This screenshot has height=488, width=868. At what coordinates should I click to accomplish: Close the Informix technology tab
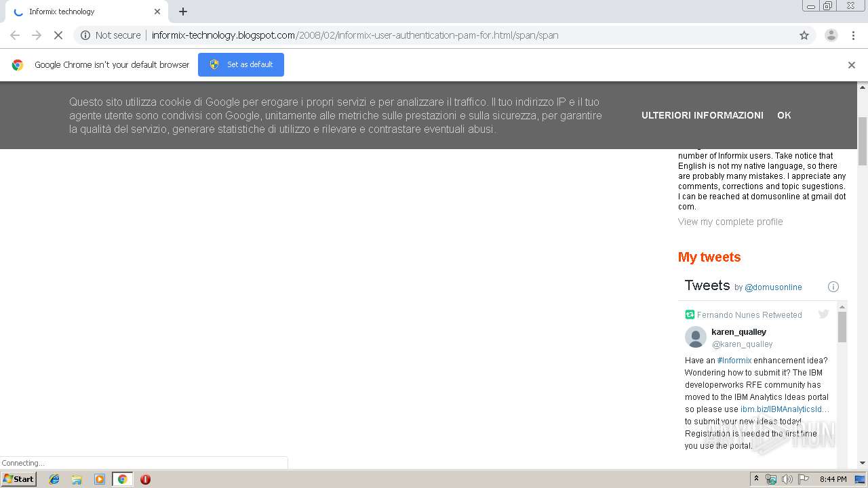[x=157, y=12]
